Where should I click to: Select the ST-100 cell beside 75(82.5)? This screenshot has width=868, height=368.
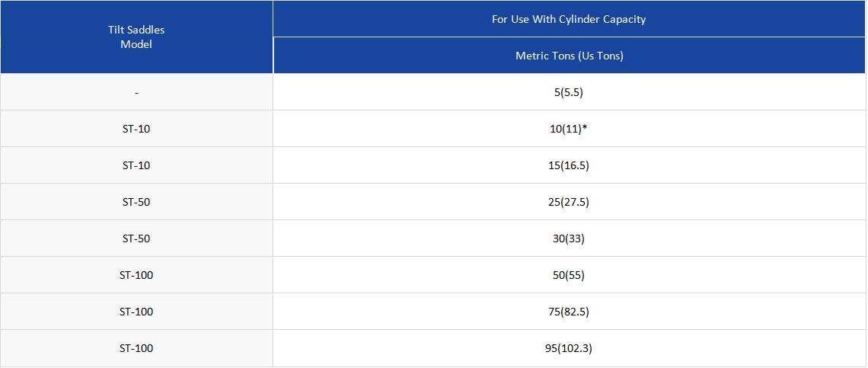point(136,312)
